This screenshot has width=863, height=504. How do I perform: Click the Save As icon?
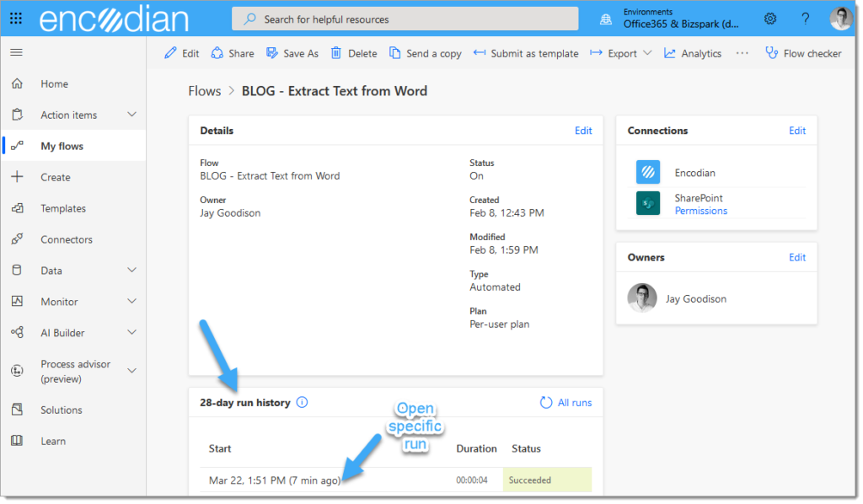click(272, 53)
